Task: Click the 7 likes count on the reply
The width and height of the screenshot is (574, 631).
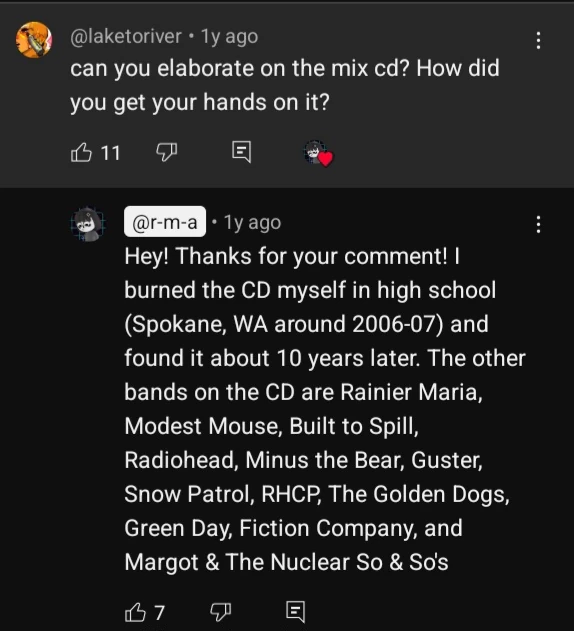Action: coord(160,613)
